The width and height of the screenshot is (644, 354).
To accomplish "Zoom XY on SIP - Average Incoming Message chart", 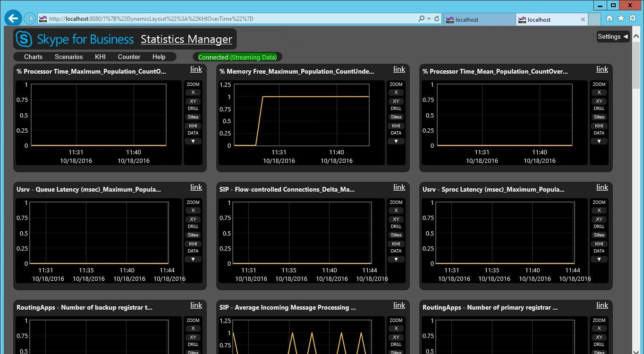I will pyautogui.click(x=396, y=337).
